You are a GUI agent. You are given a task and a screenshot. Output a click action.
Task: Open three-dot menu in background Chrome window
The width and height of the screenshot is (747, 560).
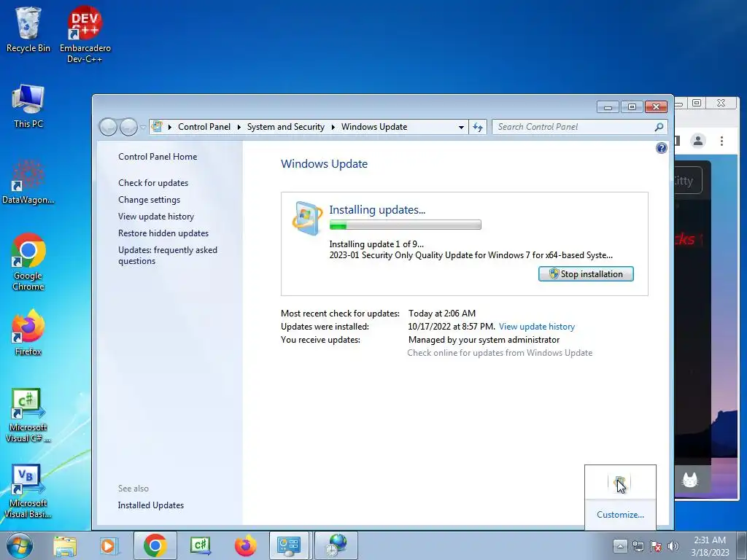tap(721, 141)
